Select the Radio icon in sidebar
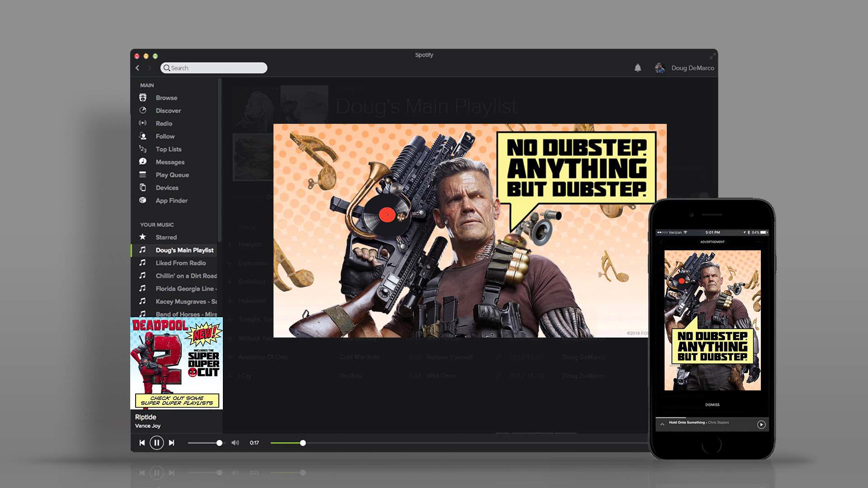868x488 pixels. point(143,123)
